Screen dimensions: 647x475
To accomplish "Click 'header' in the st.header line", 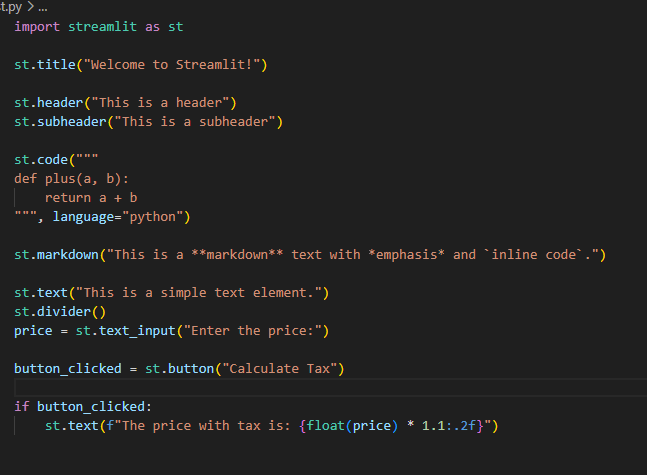I will [x=60, y=103].
